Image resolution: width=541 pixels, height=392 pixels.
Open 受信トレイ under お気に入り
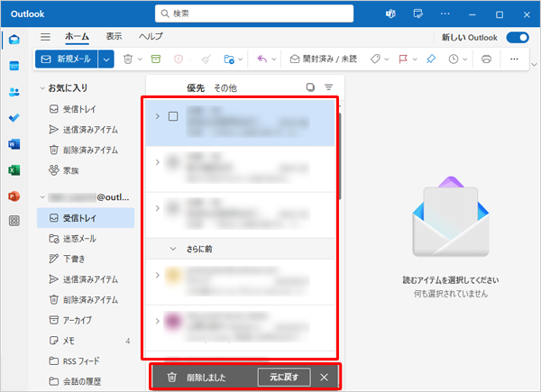(86, 109)
